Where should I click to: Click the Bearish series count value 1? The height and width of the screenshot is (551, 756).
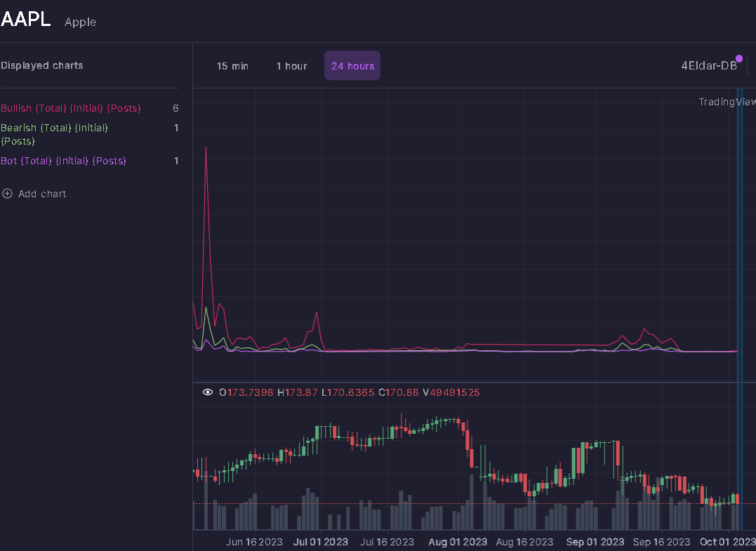point(176,128)
